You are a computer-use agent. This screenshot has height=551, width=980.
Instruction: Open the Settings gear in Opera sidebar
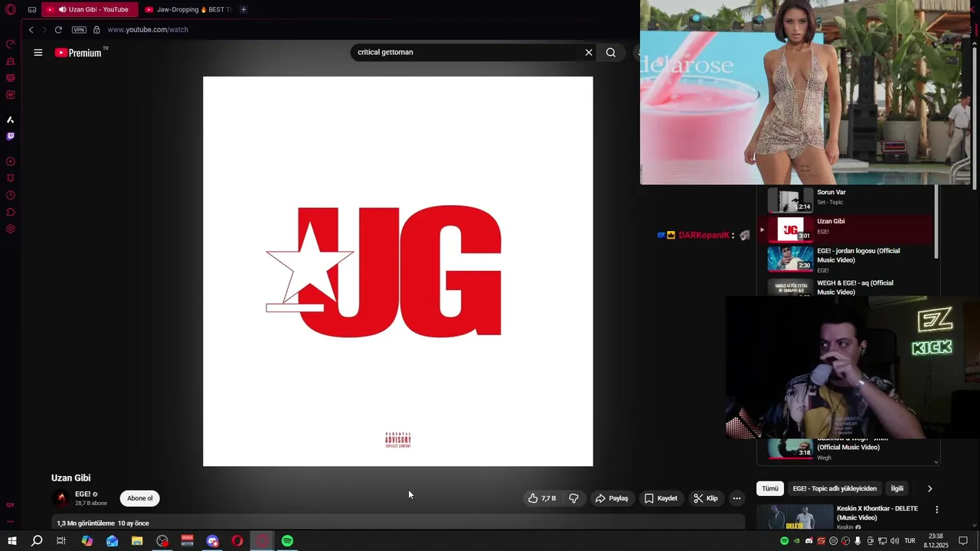[11, 229]
